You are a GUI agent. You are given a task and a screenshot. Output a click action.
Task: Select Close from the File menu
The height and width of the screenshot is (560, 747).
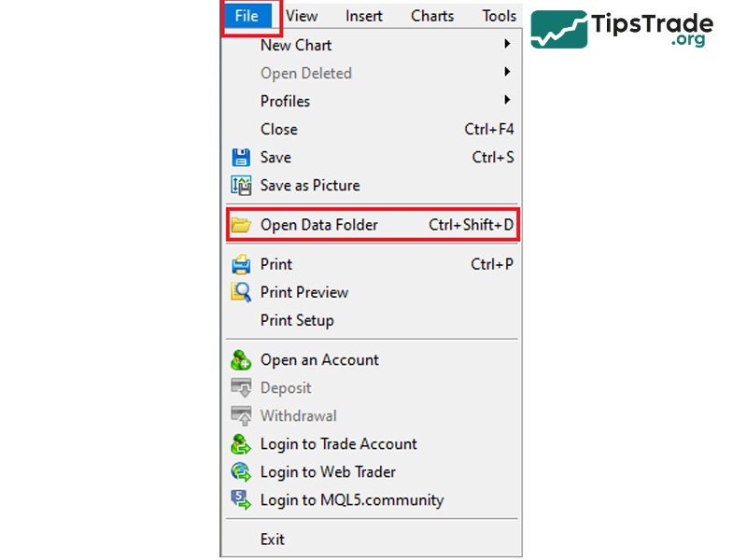tap(279, 129)
